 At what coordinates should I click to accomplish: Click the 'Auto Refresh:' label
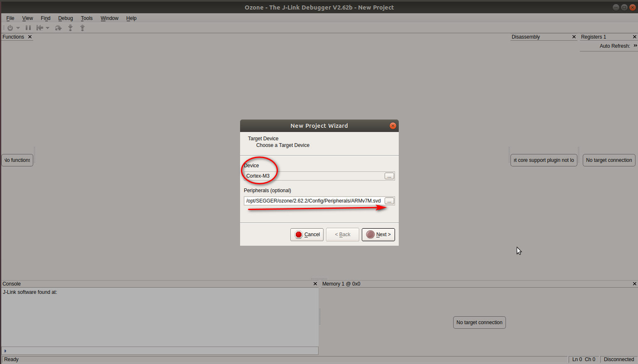(x=615, y=46)
